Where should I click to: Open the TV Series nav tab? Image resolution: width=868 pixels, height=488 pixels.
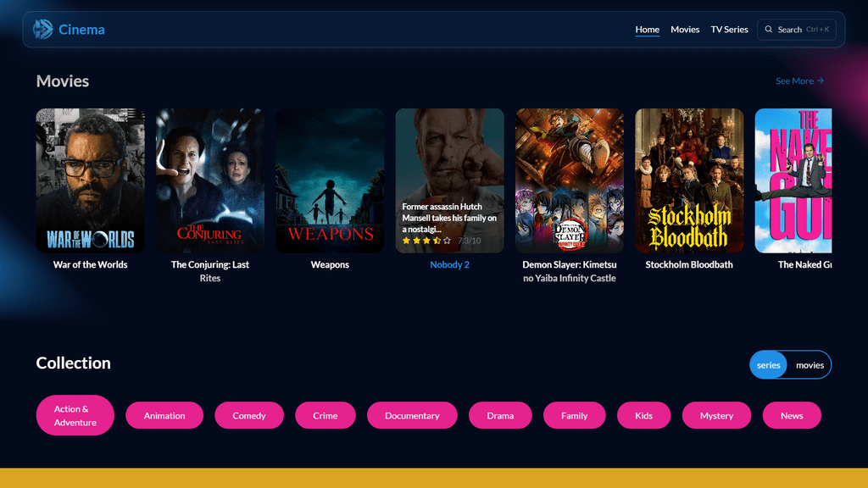pos(729,30)
